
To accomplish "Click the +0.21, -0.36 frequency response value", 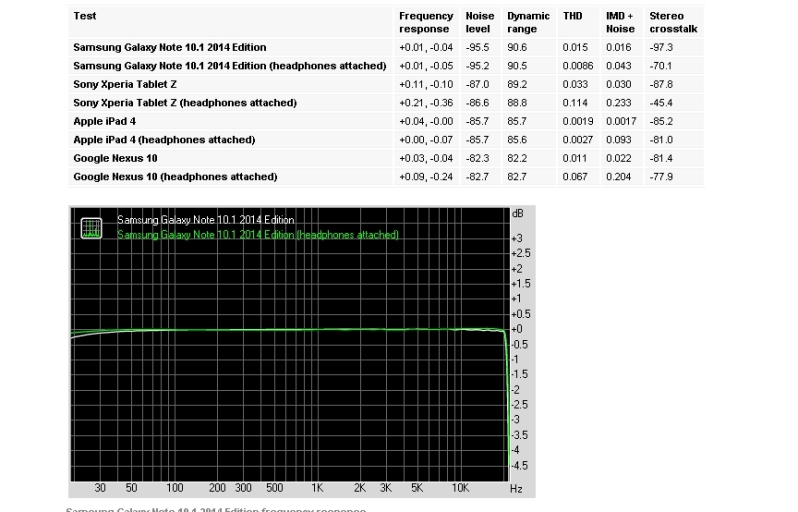I will [426, 103].
